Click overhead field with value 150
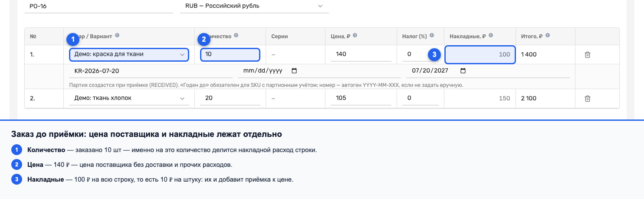Screen dimensions: 644x199 click(x=480, y=98)
